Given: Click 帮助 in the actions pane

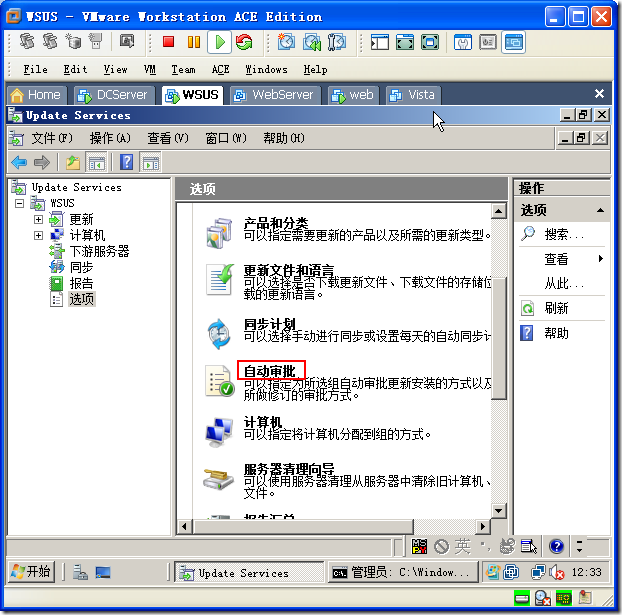Looking at the screenshot, I should tap(556, 333).
